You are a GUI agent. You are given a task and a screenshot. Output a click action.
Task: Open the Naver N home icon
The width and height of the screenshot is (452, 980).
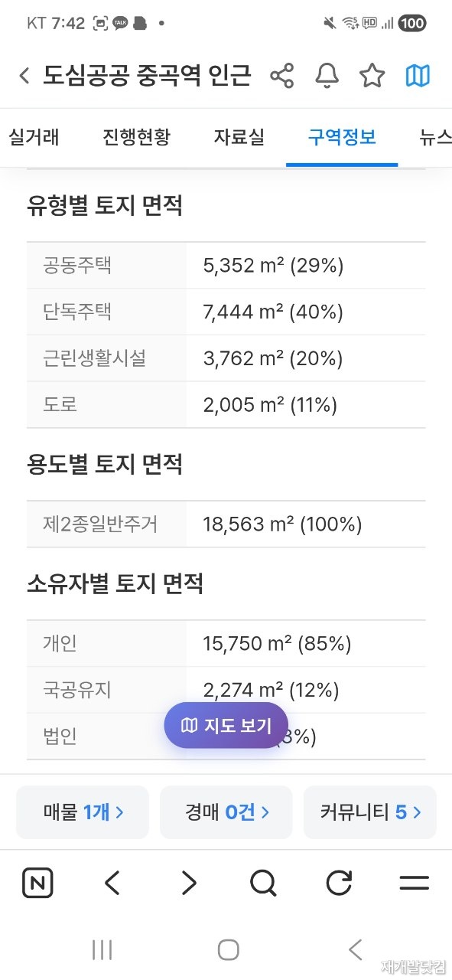[37, 884]
